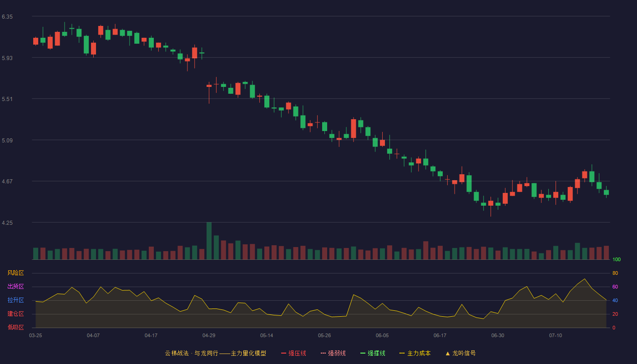Click the 建仓区 zone label
Image resolution: width=637 pixels, height=364 pixels.
pyautogui.click(x=15, y=314)
